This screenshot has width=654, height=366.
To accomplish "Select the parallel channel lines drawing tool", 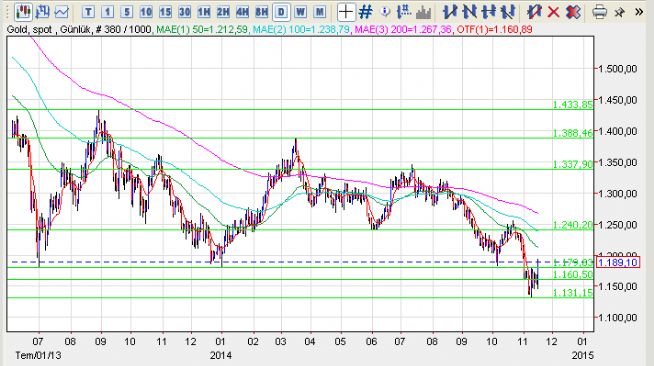I will [508, 12].
